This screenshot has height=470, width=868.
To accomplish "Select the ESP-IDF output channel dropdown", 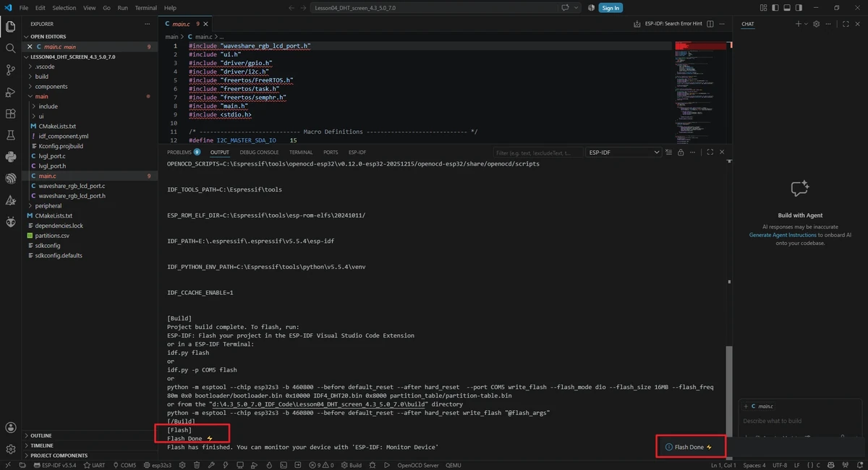I will (624, 153).
